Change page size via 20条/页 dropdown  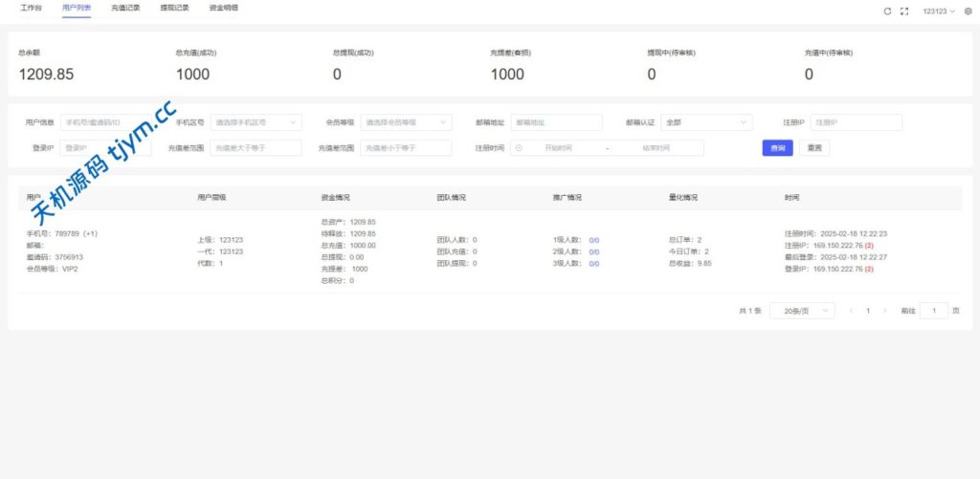coord(801,311)
